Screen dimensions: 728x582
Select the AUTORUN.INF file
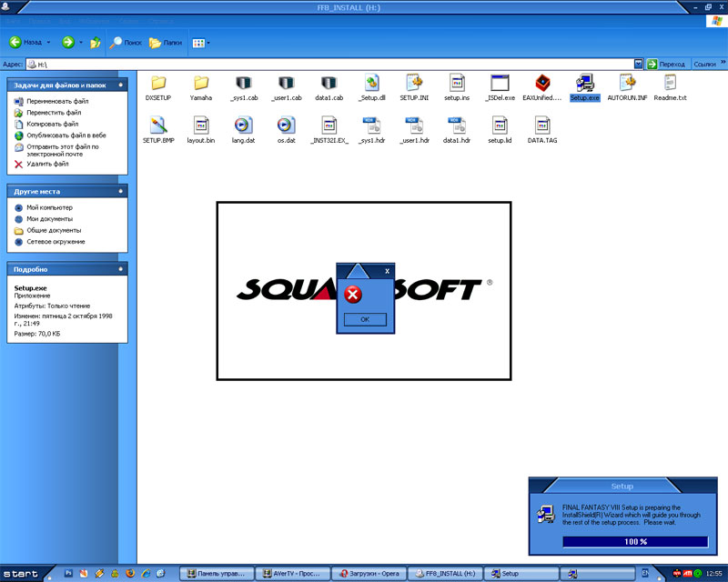[x=627, y=88]
